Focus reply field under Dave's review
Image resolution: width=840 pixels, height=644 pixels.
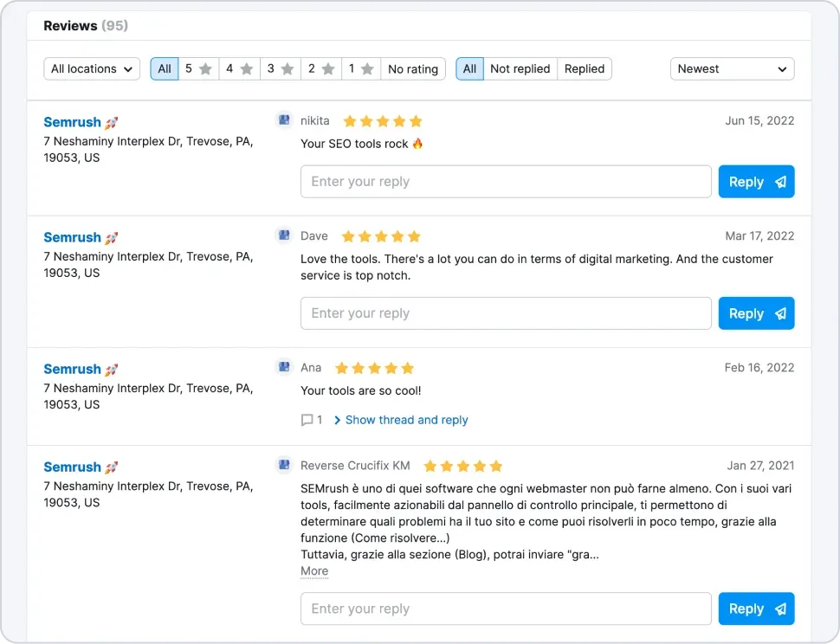pos(506,313)
